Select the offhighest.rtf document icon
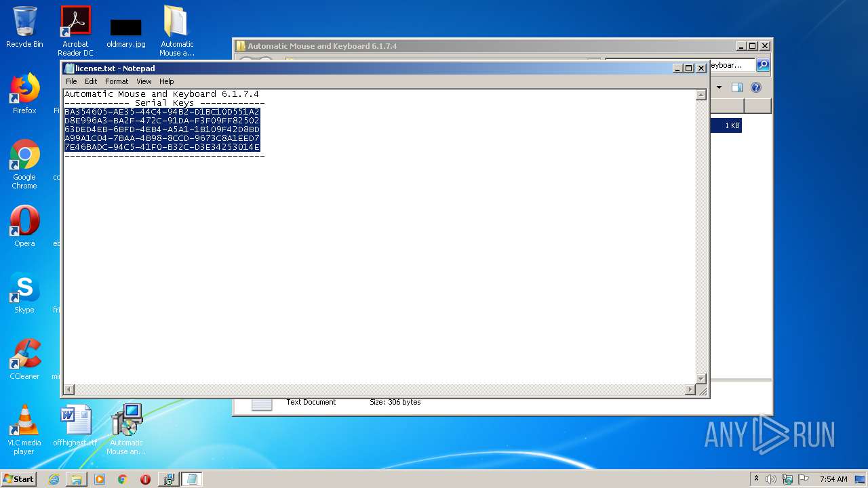This screenshot has width=868, height=488. coord(75,426)
